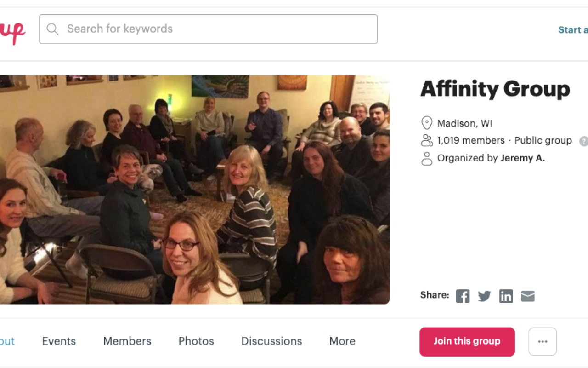Viewport: 588px width, 368px height.
Task: Click the gray help question-mark icon
Action: (x=583, y=141)
